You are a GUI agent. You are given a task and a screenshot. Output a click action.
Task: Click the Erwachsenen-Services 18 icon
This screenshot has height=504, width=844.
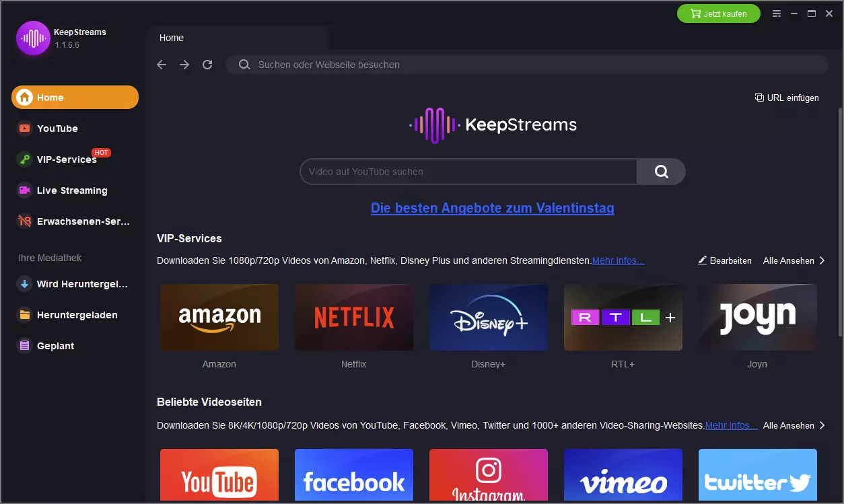click(x=25, y=221)
